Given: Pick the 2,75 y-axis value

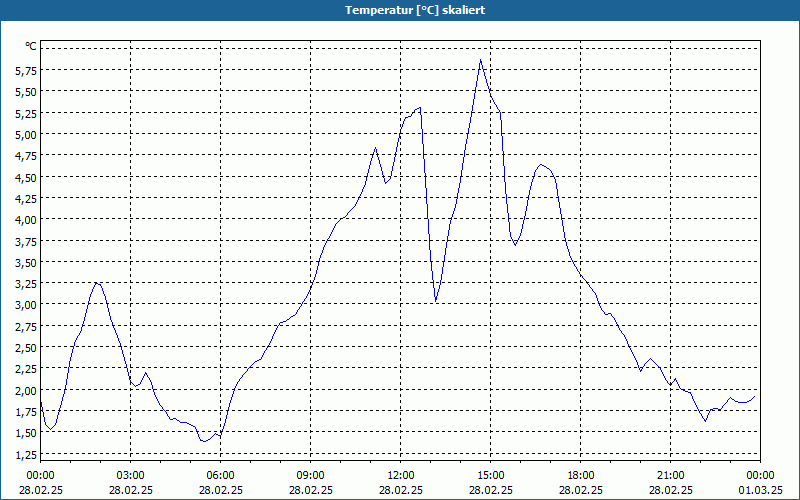Looking at the screenshot, I should pos(26,326).
